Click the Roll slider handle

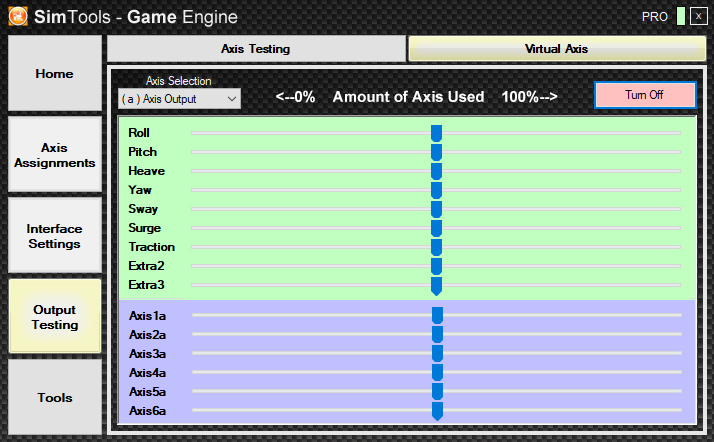436,133
